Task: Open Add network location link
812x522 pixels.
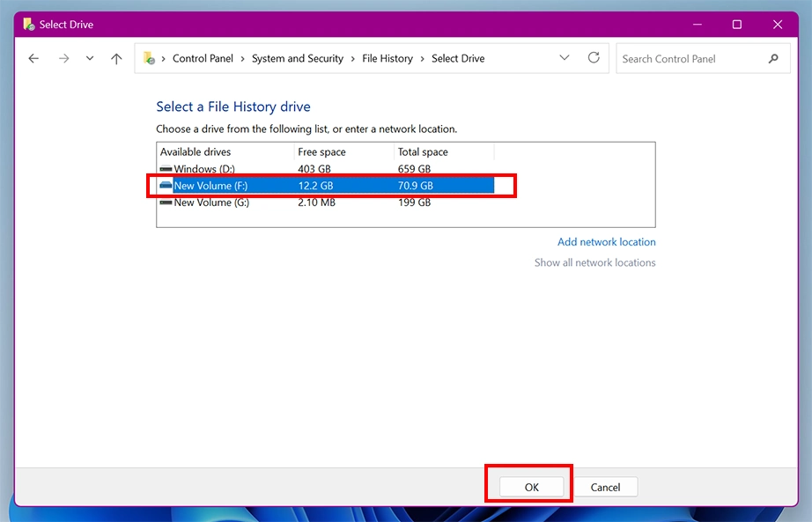Action: 607,242
